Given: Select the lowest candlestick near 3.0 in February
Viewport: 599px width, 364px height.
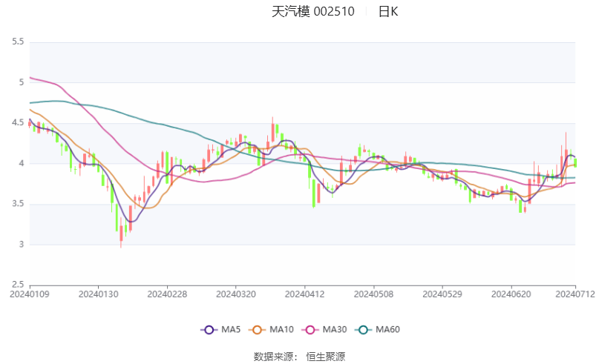Looking at the screenshot, I should tap(121, 233).
